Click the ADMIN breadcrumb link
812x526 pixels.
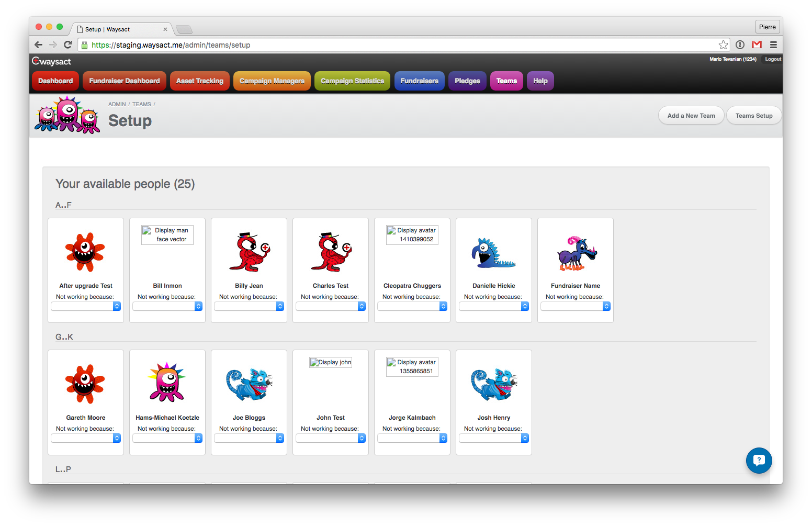(117, 104)
